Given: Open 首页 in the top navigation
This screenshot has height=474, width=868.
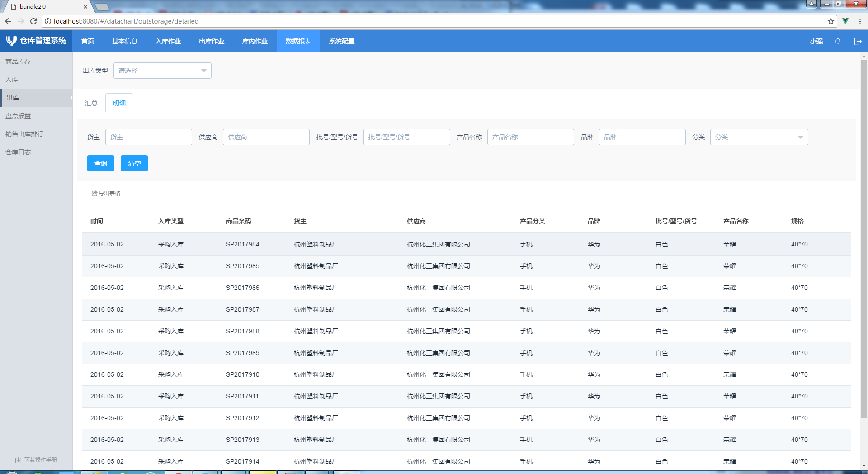Looking at the screenshot, I should pos(88,41).
